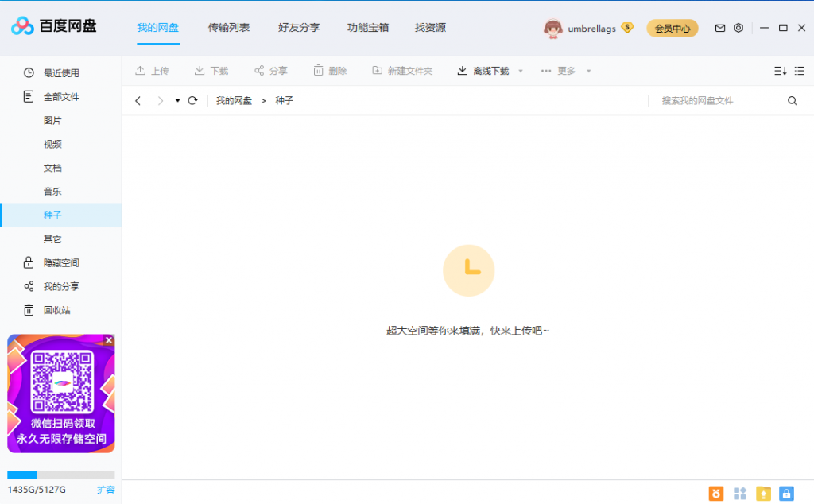
Task: Click the refresh icon in navigation bar
Action: point(192,101)
